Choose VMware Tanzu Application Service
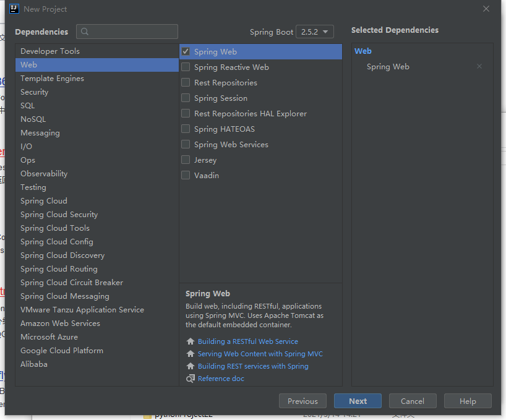This screenshot has width=506, height=420. click(97, 310)
